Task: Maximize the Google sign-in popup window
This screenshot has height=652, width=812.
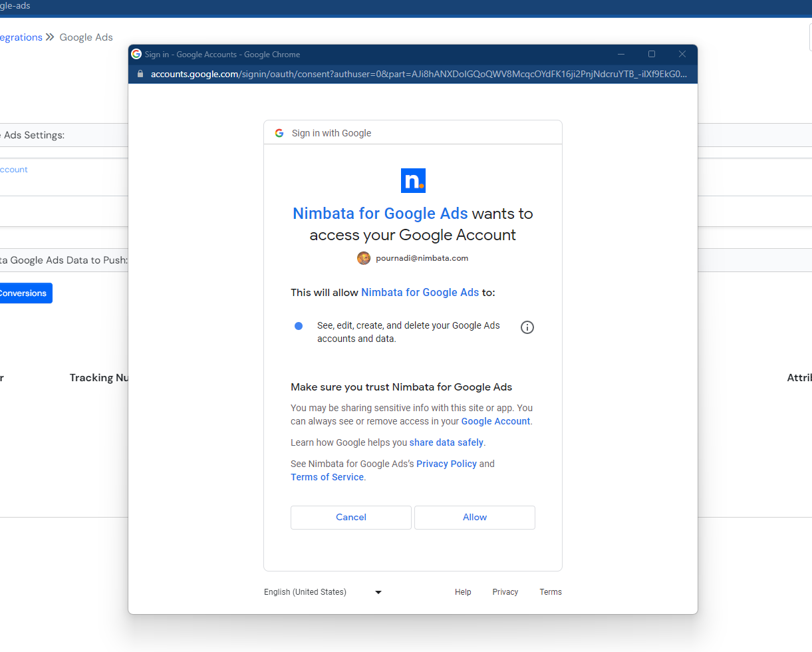Action: (x=652, y=54)
